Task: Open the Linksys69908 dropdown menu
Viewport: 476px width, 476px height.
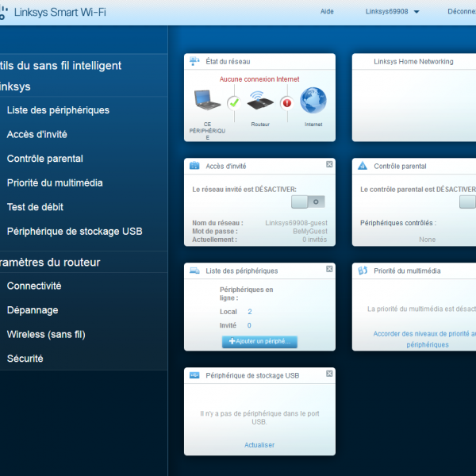Action: point(392,12)
